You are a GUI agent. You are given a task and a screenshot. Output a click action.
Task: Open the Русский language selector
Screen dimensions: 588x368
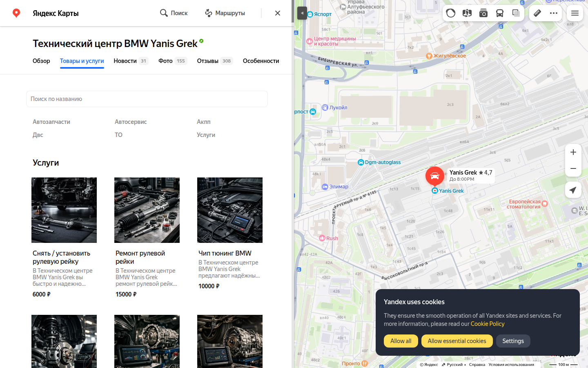(454, 365)
